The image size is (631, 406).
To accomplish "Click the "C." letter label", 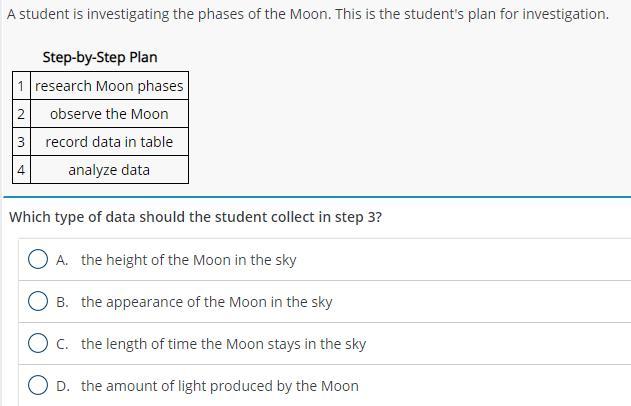I will (x=63, y=344).
